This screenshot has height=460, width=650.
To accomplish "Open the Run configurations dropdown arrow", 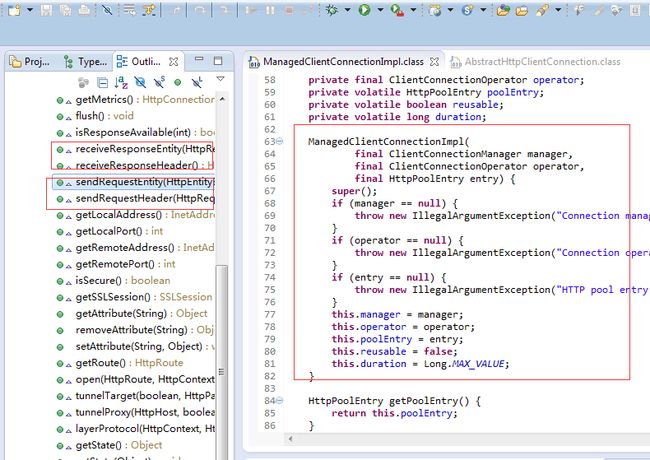I will click(x=380, y=10).
